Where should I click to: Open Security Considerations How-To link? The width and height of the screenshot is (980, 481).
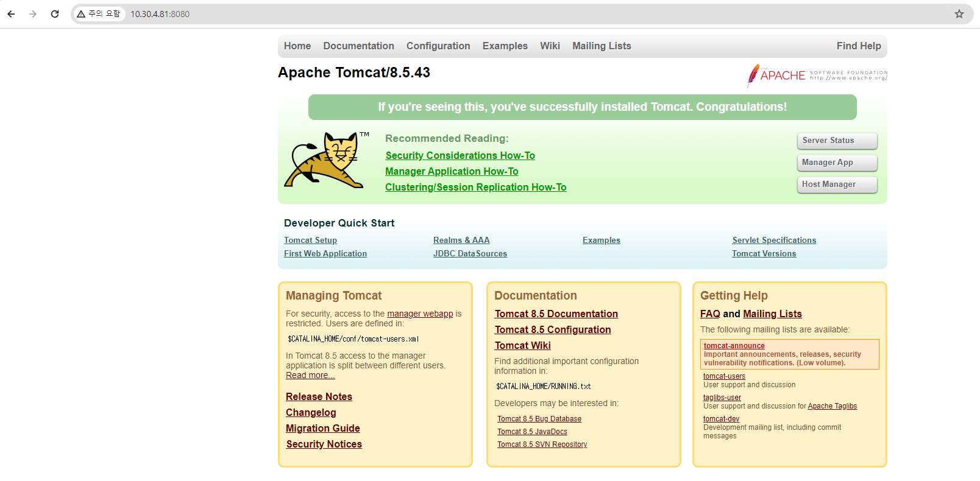pyautogui.click(x=460, y=156)
